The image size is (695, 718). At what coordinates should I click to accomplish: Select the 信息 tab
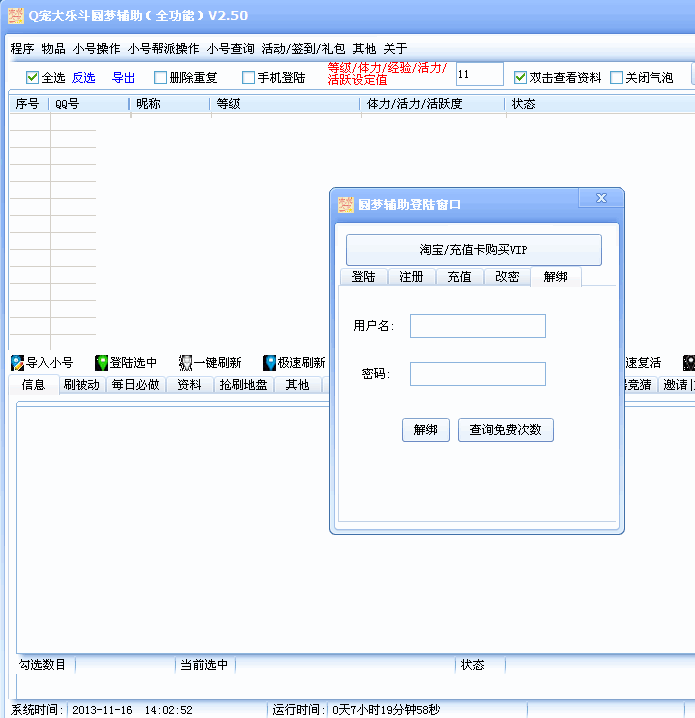coord(33,385)
